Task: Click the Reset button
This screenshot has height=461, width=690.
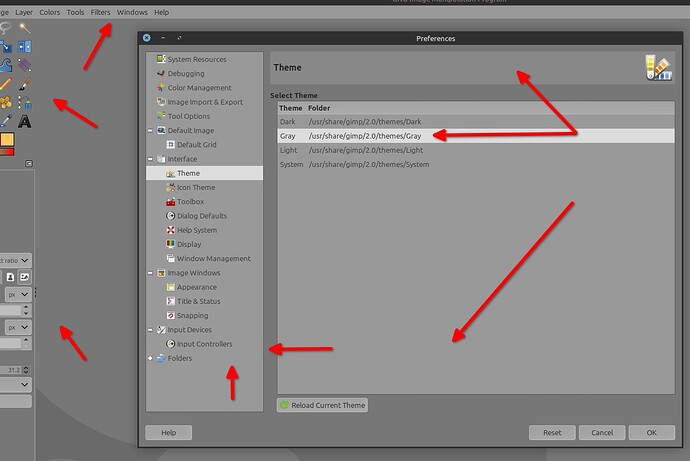Action: 552,432
